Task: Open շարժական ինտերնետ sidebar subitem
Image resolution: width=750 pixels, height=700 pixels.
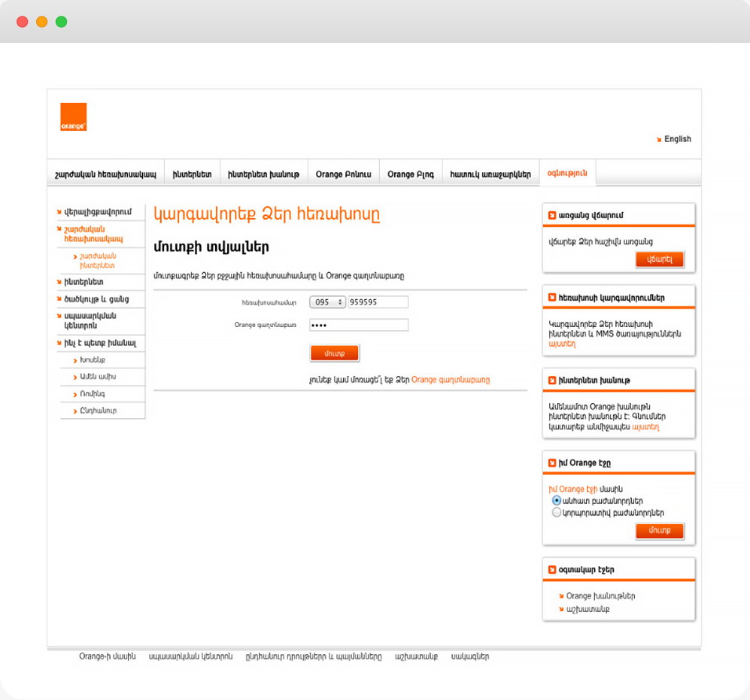Action: [x=98, y=261]
